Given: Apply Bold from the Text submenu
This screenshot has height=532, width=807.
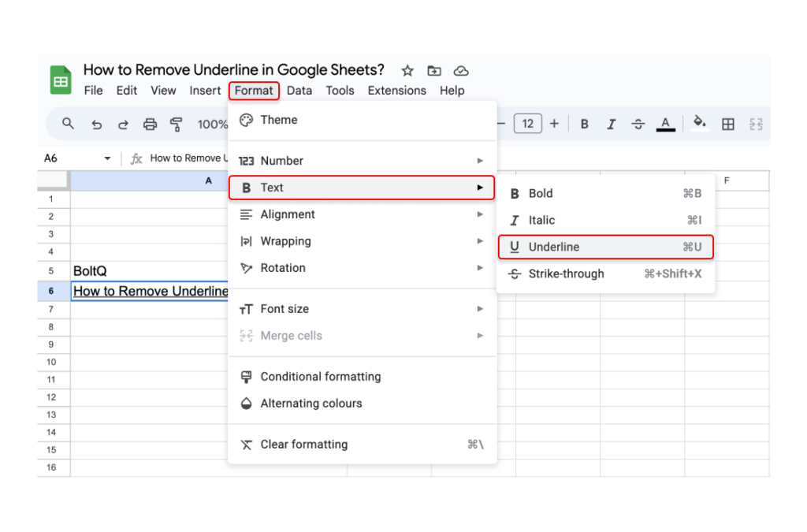Looking at the screenshot, I should pyautogui.click(x=606, y=193).
